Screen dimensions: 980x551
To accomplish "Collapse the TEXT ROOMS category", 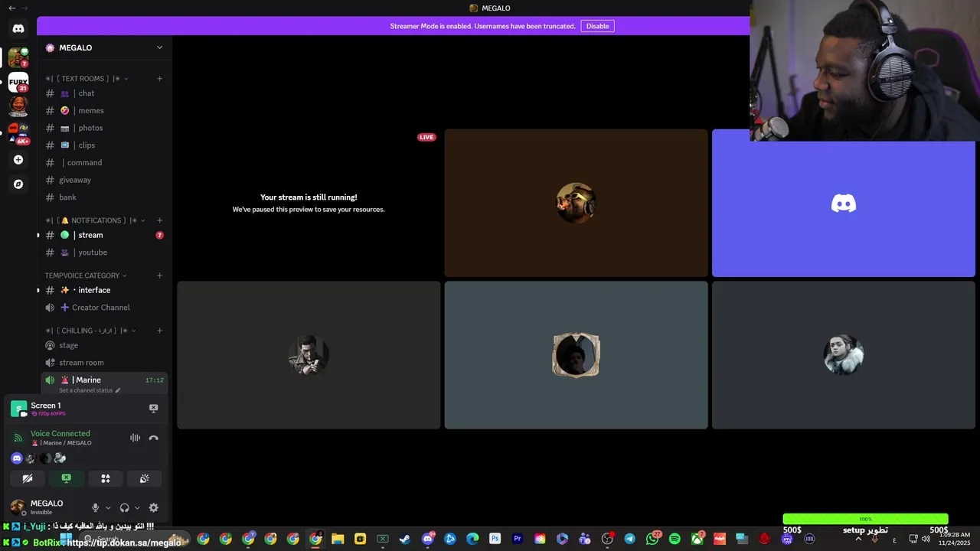I will click(x=84, y=78).
